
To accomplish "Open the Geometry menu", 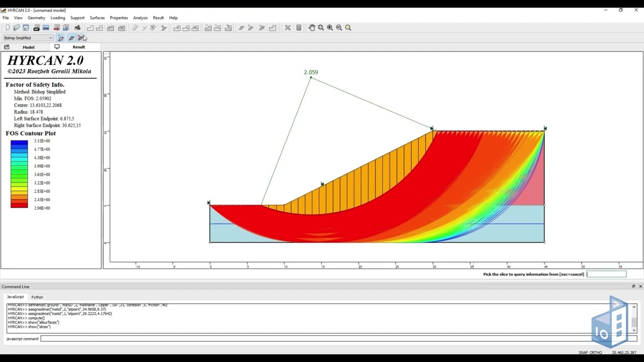I will pos(36,18).
